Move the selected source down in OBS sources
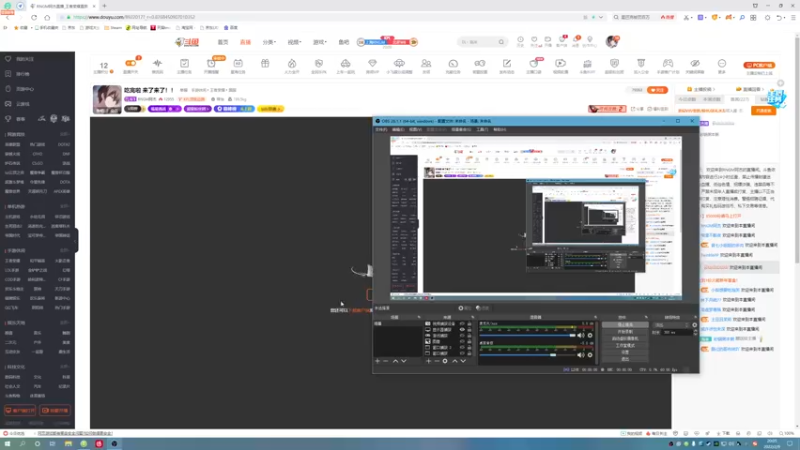The width and height of the screenshot is (800, 450). coord(463,361)
